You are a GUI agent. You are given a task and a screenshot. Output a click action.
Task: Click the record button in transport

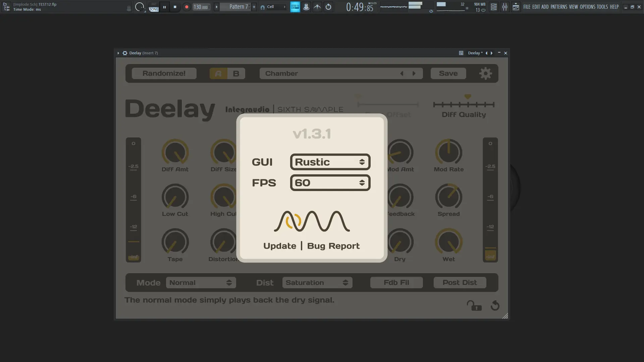point(186,7)
